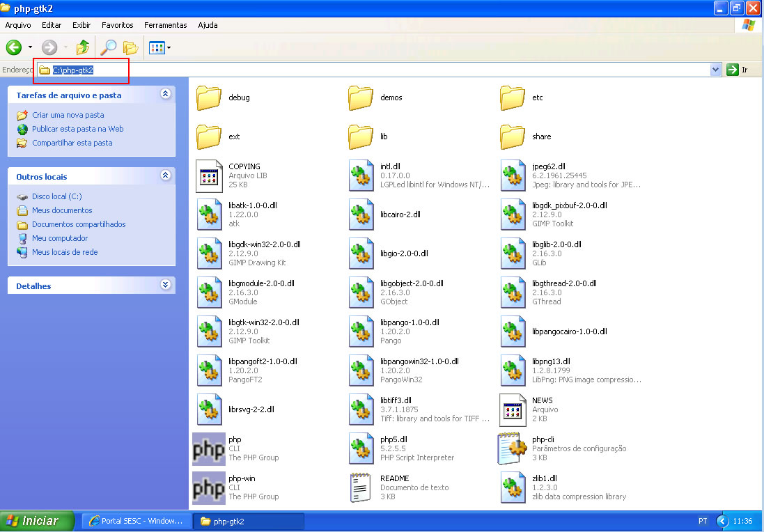
Task: Open the Ajuda menu
Action: [208, 25]
